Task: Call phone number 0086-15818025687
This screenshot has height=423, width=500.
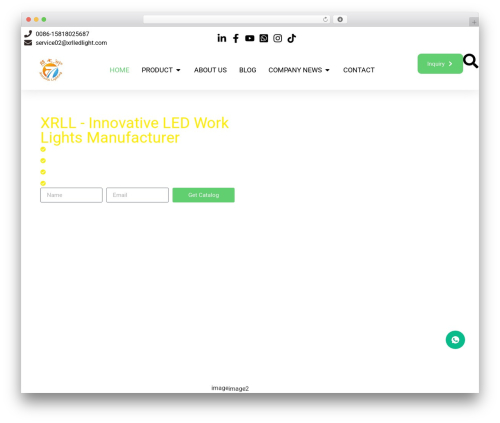Action: (x=62, y=34)
